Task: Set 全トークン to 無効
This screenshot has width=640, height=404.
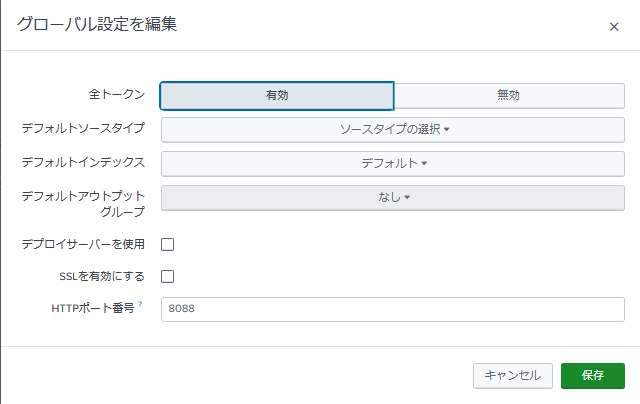Action: tap(509, 95)
